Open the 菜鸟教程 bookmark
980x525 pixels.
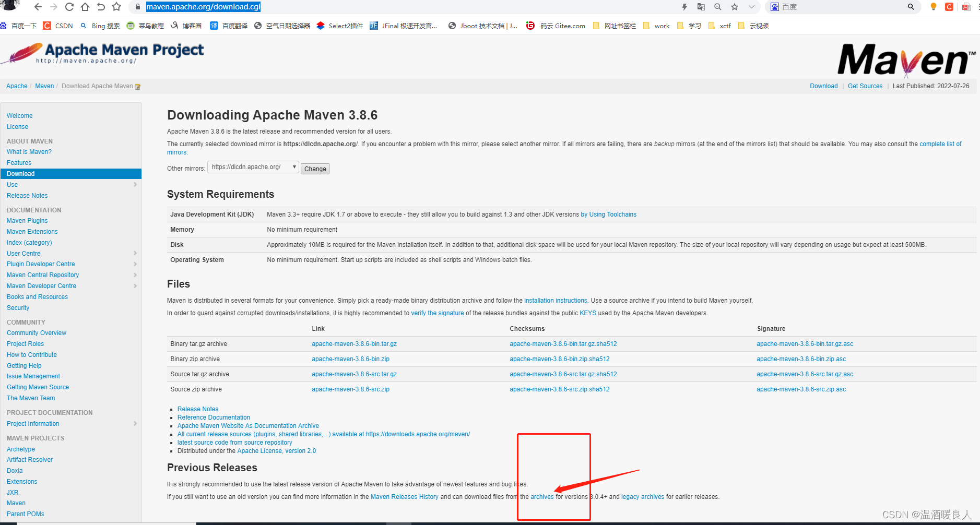145,26
